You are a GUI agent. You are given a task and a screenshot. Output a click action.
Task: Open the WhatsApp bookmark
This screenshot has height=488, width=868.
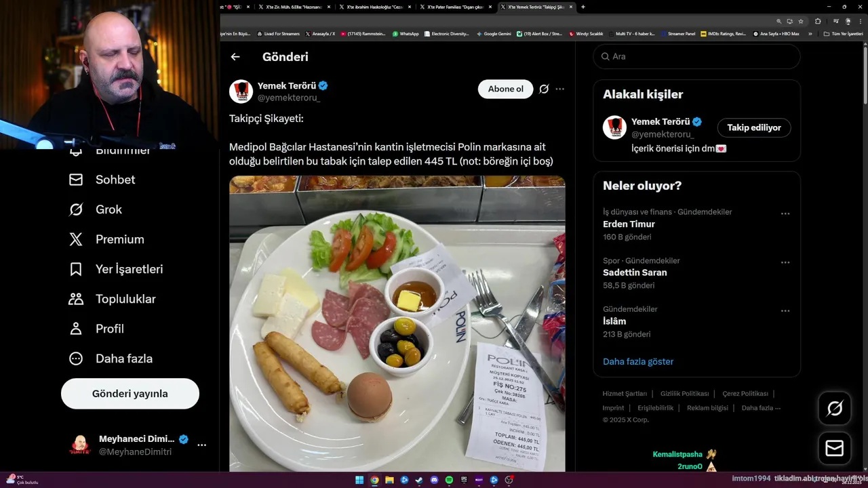coord(406,34)
